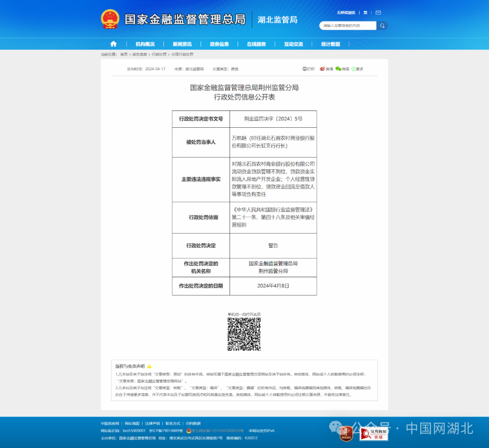The height and width of the screenshot is (448, 489).
Task: Open the 机构概况 menu
Action: pos(145,44)
